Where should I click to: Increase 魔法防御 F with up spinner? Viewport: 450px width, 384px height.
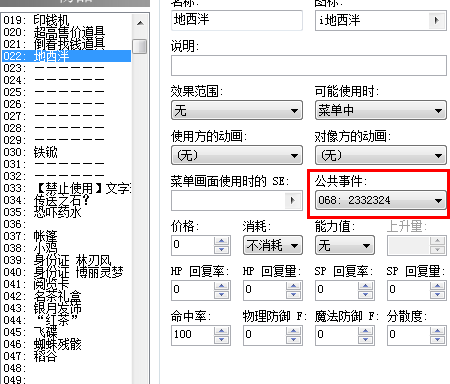365,331
